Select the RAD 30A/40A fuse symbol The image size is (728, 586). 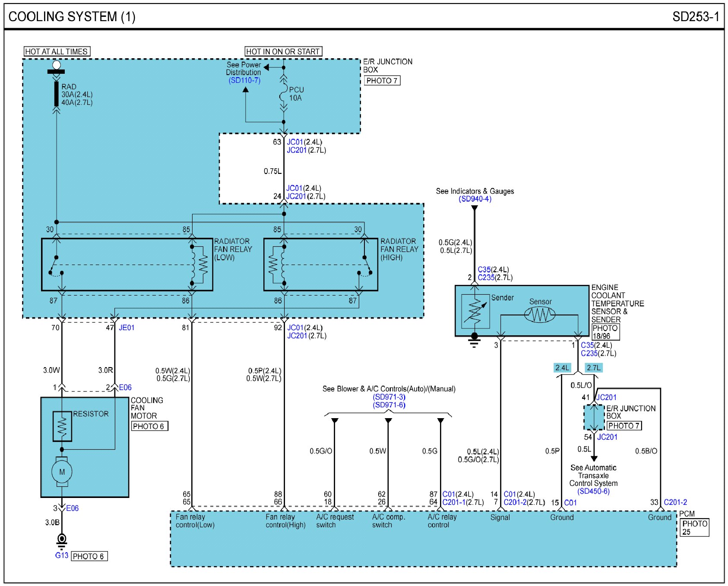(56, 94)
